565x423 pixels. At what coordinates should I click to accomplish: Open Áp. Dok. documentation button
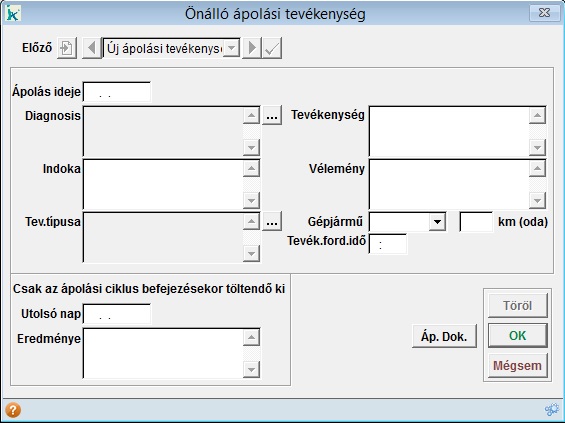(444, 336)
